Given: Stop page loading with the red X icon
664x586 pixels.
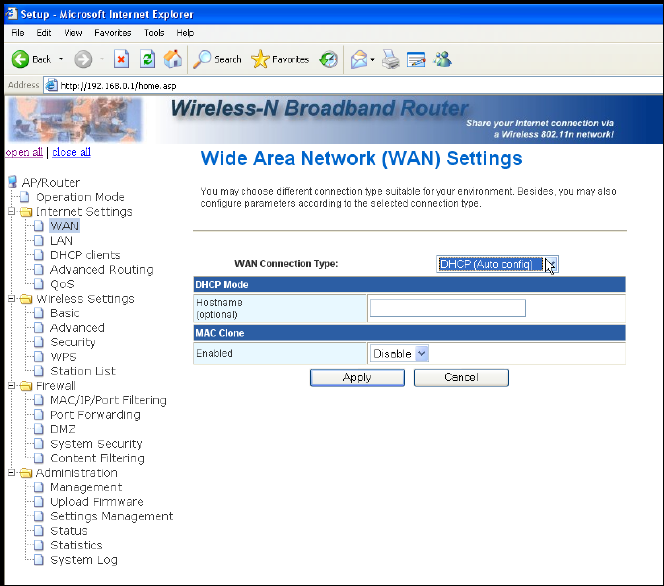Looking at the screenshot, I should point(121,59).
